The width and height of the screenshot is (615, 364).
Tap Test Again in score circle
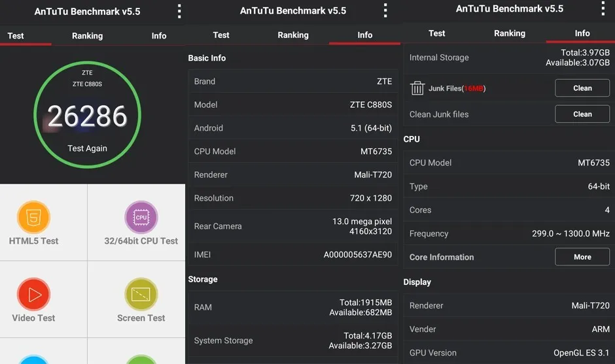click(87, 148)
